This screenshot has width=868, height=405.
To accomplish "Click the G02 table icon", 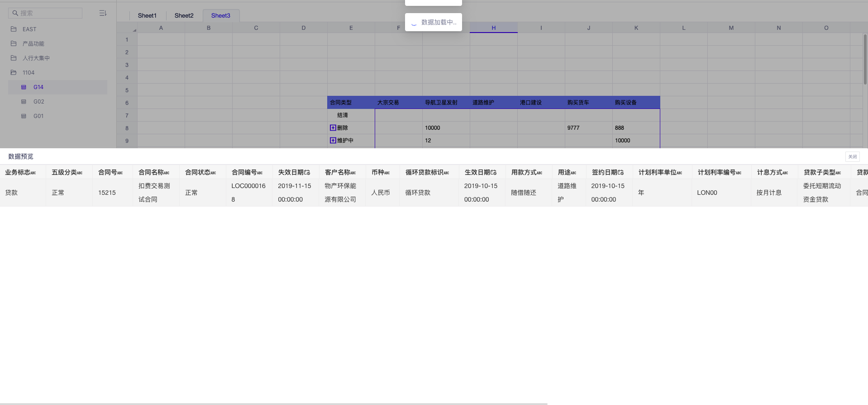I will (x=24, y=102).
